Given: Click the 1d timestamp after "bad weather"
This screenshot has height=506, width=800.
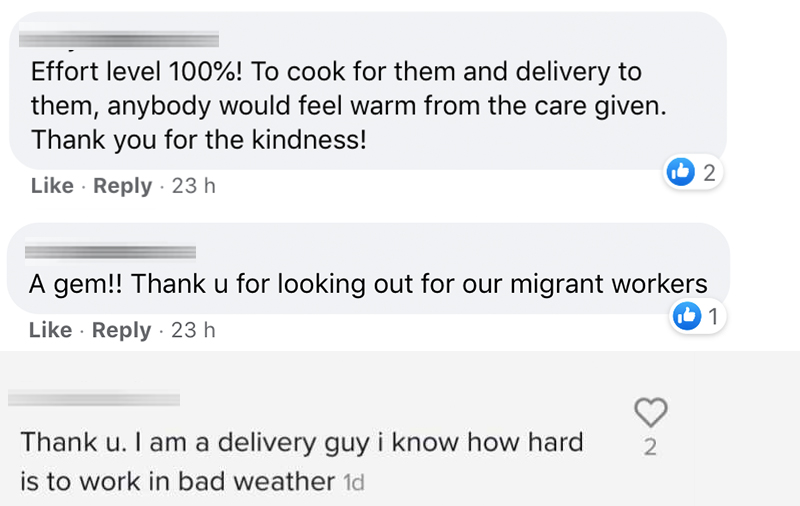Looking at the screenshot, I should (x=353, y=482).
